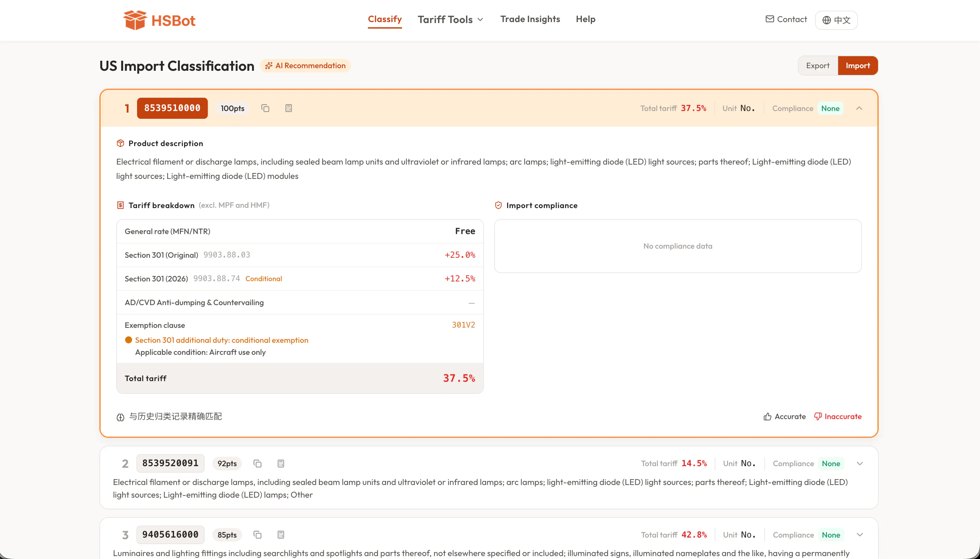Click the 9903.88.74 tariff code
Screen dimensions: 980x559
click(x=217, y=279)
